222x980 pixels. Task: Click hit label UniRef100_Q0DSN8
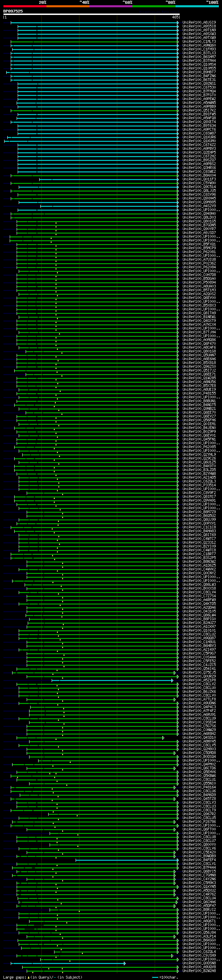199,963
